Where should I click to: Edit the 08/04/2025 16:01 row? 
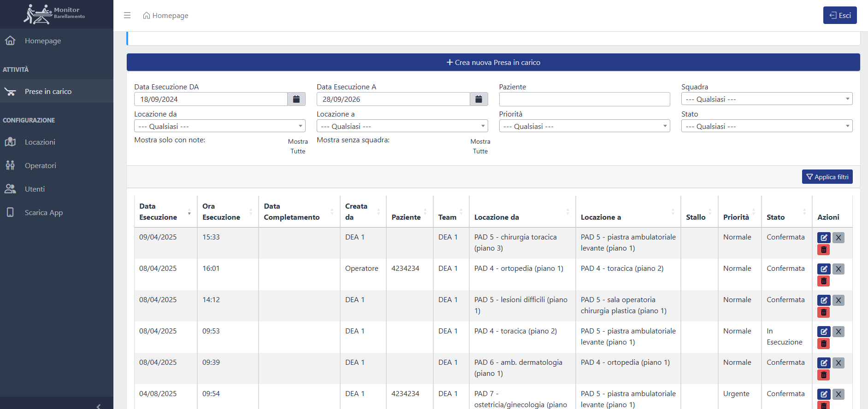point(824,269)
